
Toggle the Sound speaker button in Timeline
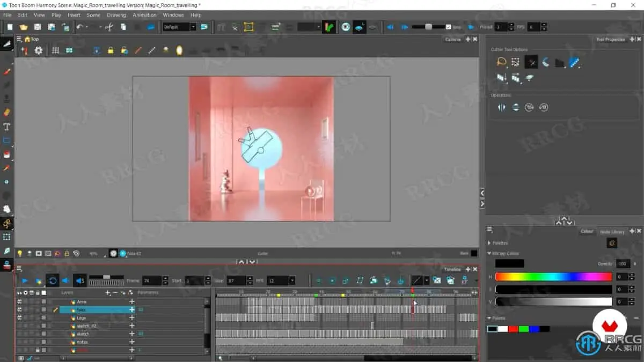[x=66, y=280]
